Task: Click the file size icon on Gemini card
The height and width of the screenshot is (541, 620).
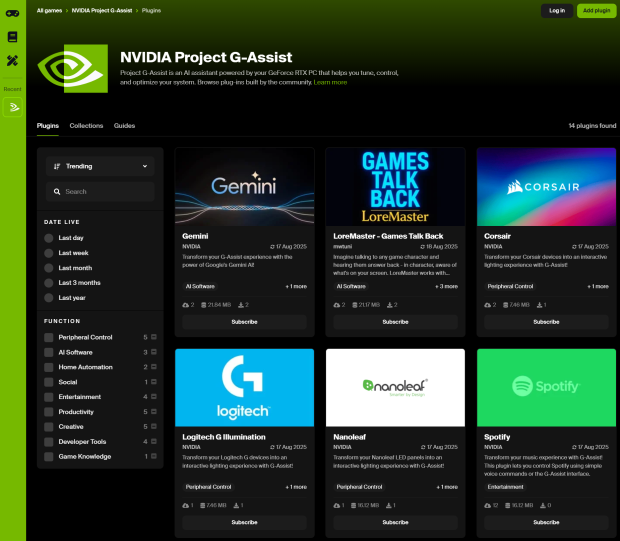Action: (x=203, y=305)
